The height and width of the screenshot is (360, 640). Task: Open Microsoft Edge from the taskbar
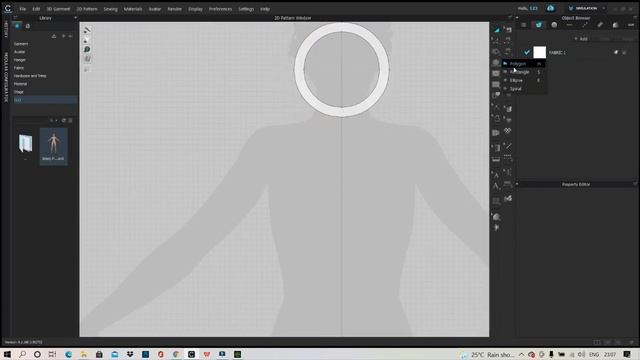tap(68, 354)
